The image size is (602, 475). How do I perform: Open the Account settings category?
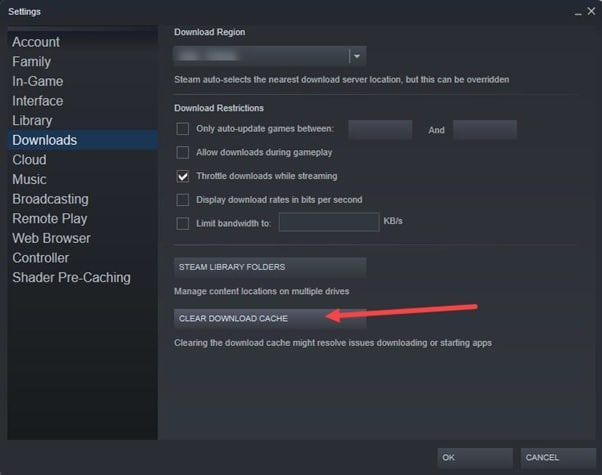(x=36, y=42)
